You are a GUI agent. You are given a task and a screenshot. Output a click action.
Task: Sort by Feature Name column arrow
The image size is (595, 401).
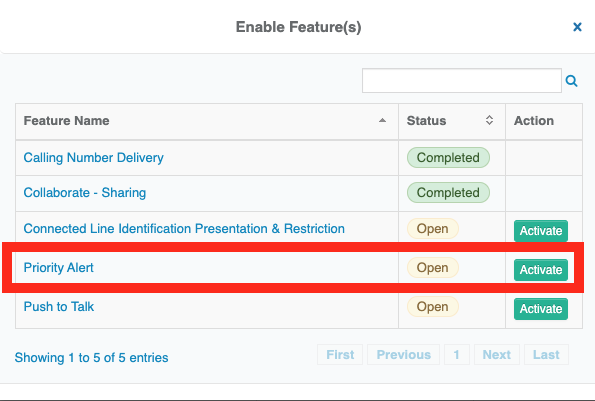pyautogui.click(x=382, y=121)
